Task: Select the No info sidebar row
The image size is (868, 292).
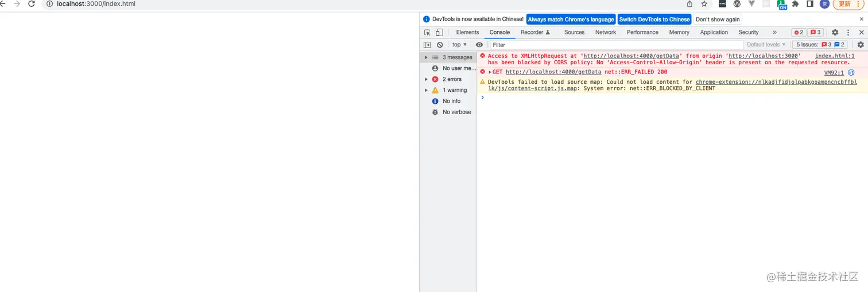Action: coord(448,101)
